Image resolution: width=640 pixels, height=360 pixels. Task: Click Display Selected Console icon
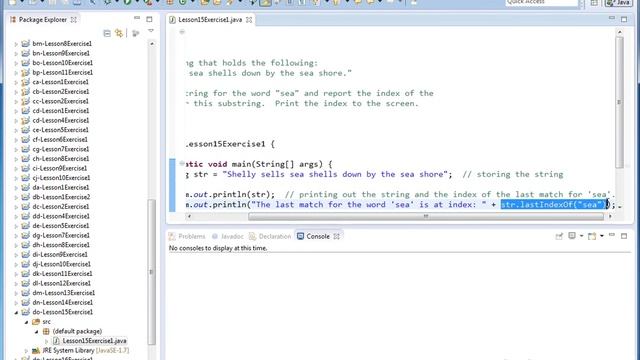pyautogui.click(x=572, y=236)
